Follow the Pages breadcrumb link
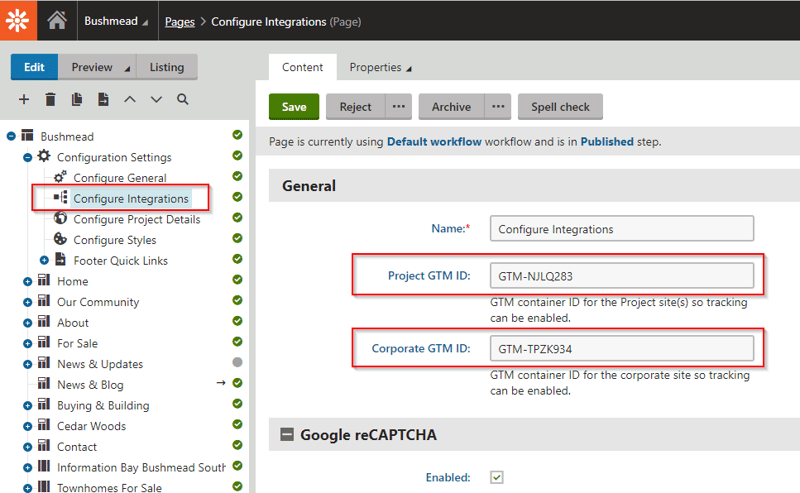The width and height of the screenshot is (800, 493). [180, 22]
